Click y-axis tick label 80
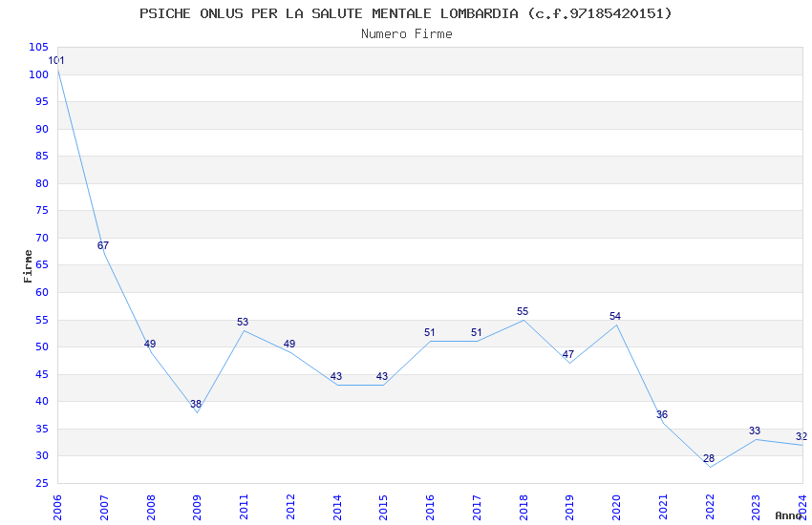Image resolution: width=812 pixels, height=525 pixels. coord(42,183)
